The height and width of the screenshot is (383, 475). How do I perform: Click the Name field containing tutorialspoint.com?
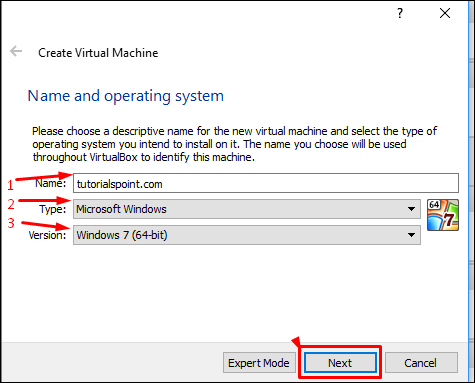pos(266,183)
